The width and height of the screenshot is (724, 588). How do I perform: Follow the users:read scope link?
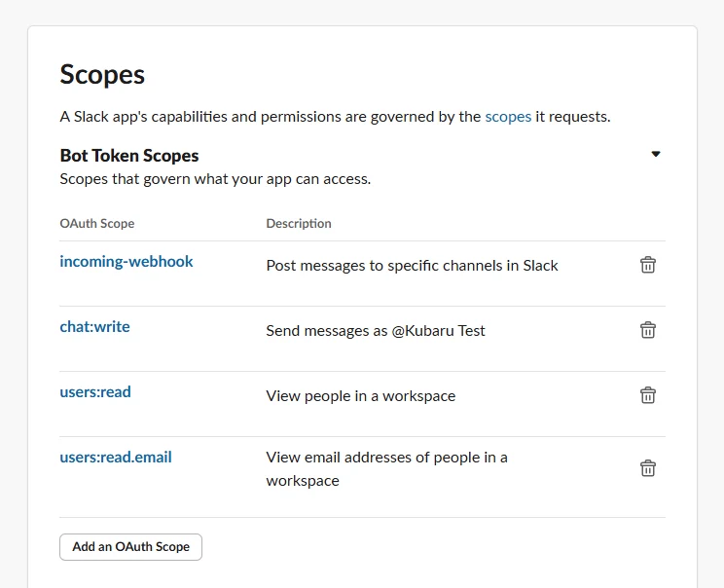click(x=95, y=391)
